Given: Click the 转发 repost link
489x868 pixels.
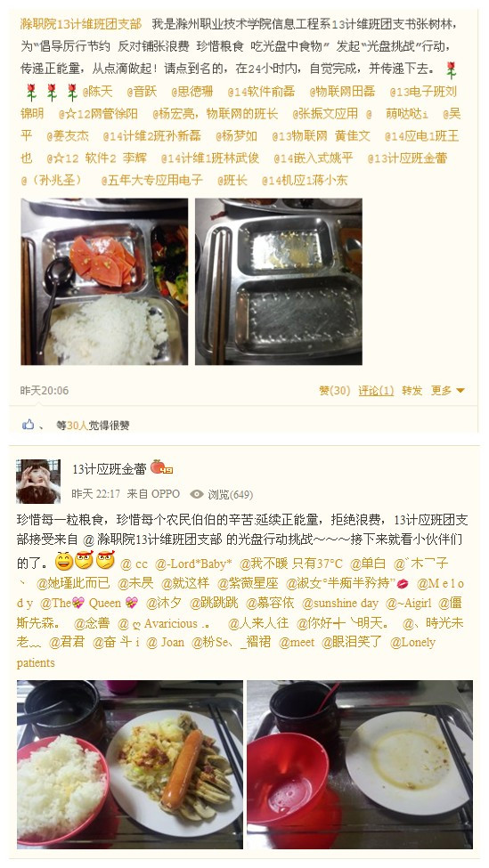Looking at the screenshot, I should tap(412, 391).
